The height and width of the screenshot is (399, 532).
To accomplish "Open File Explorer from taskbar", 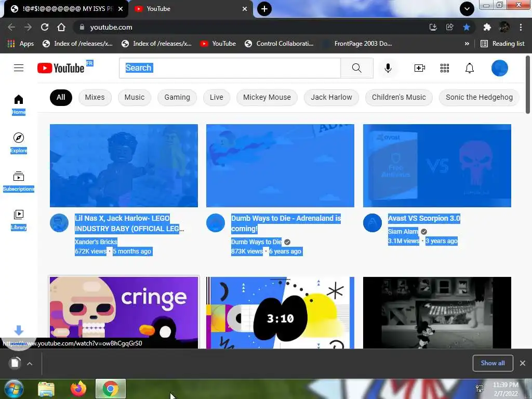I will [46, 389].
